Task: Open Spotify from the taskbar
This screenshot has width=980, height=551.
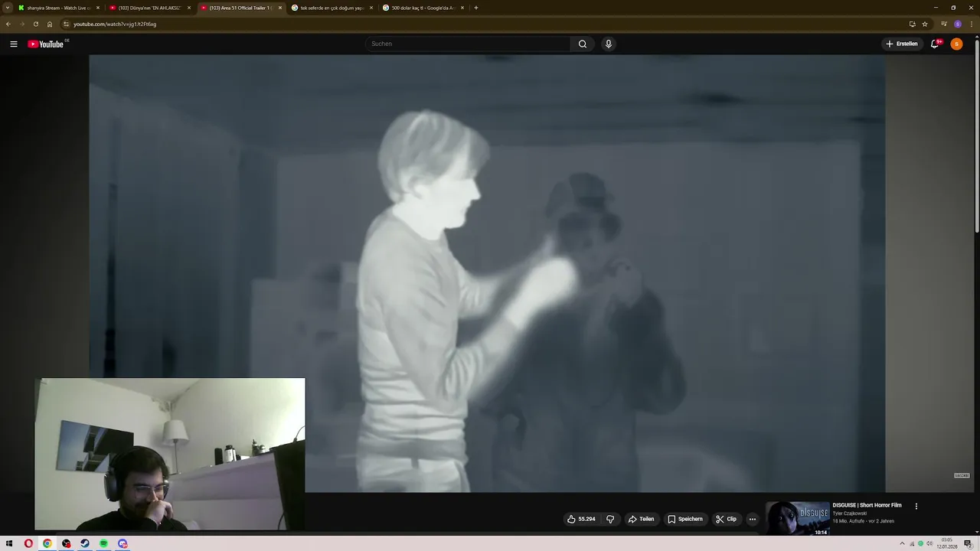Action: (103, 543)
